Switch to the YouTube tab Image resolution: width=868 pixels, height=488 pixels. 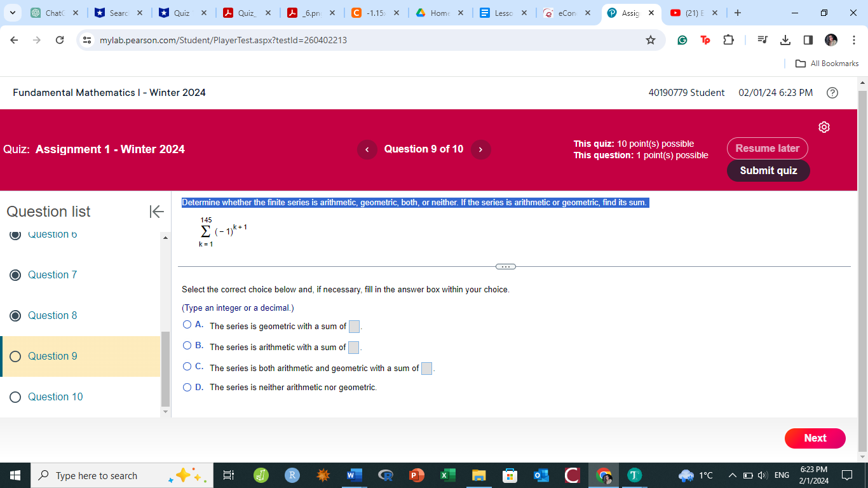click(x=694, y=13)
